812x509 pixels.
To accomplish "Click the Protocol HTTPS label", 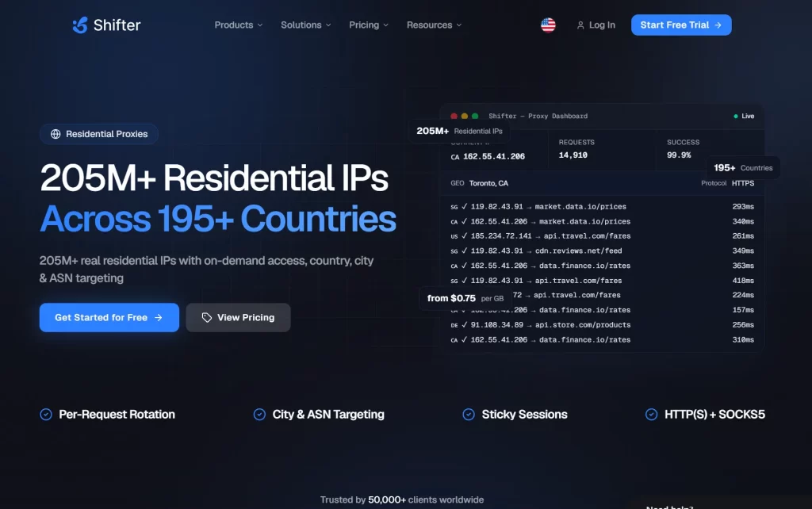I will 728,183.
